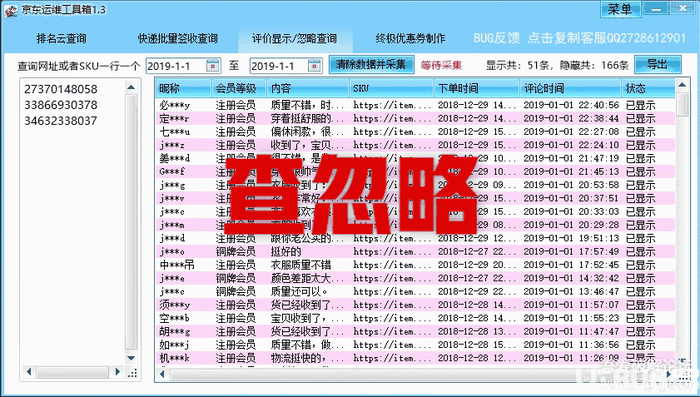Open the 终极优惠券制作 tab
Image resolution: width=700 pixels, height=397 pixels.
pyautogui.click(x=410, y=38)
